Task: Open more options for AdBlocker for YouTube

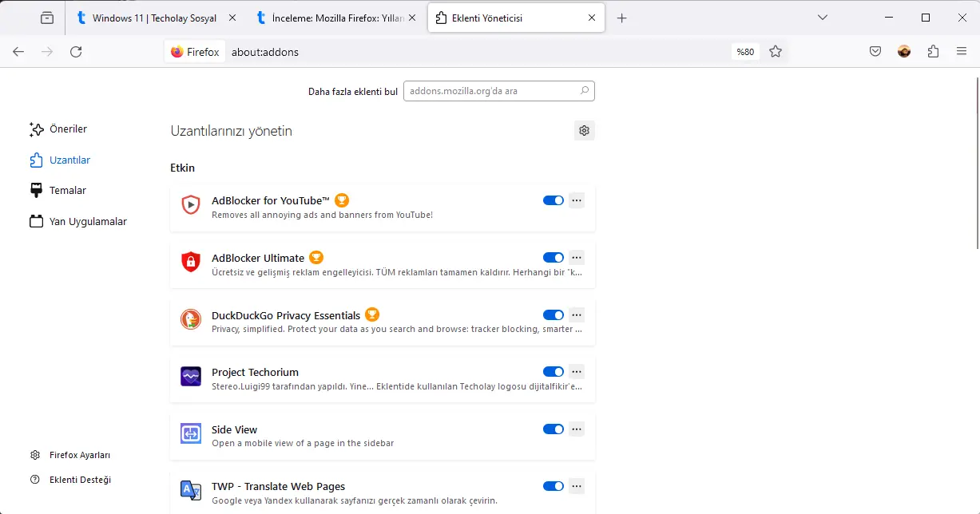Action: (577, 200)
